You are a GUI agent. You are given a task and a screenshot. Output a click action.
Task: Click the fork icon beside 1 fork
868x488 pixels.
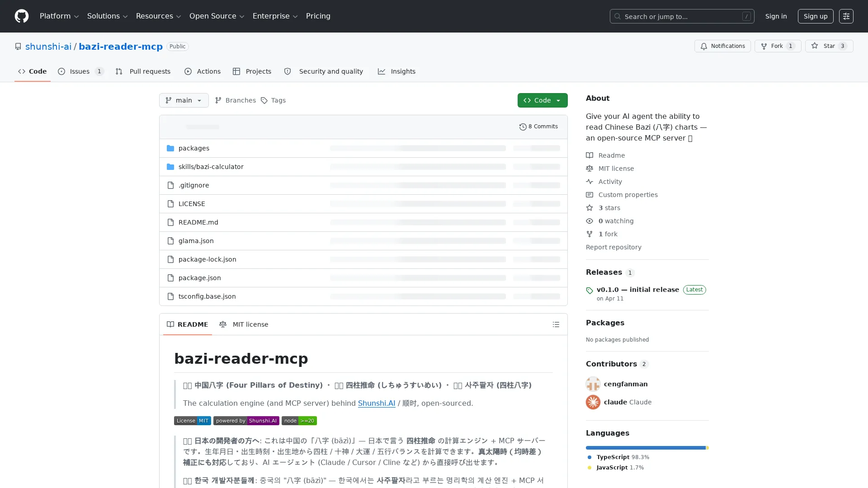pyautogui.click(x=590, y=234)
